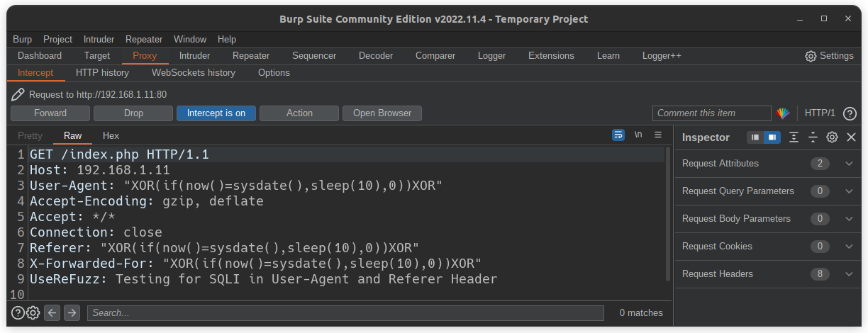Open the Comparer tab
The width and height of the screenshot is (868, 333).
[x=435, y=56]
